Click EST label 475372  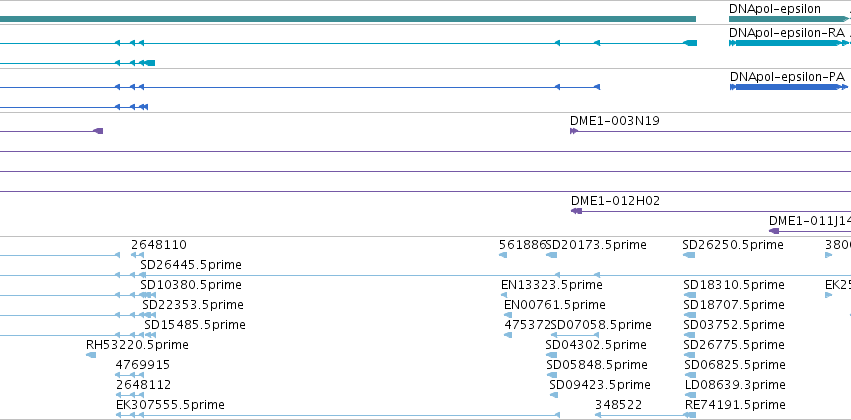pos(528,325)
